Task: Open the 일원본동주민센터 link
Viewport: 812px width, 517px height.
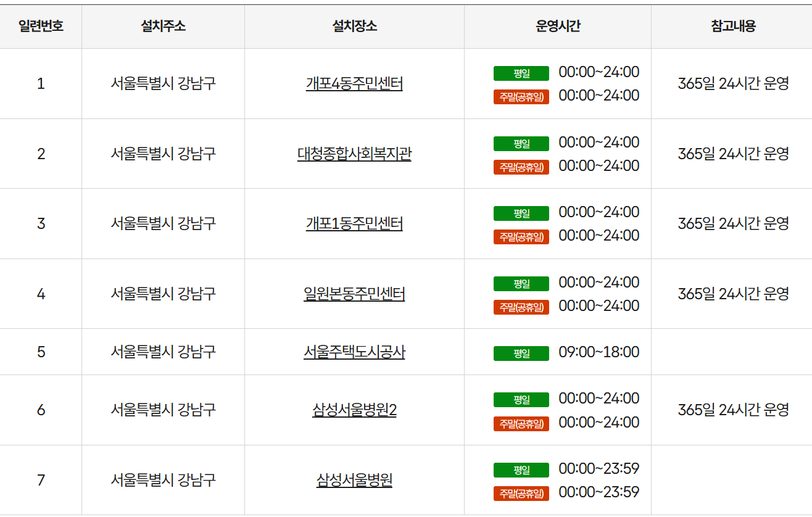Action: click(355, 294)
